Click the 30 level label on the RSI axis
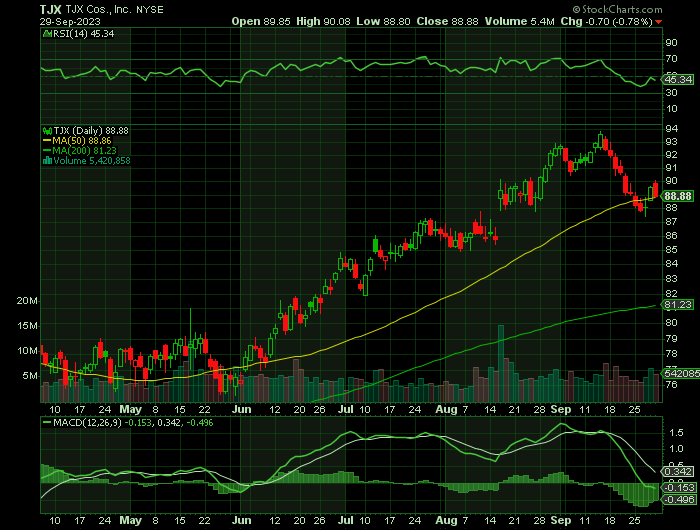Viewport: 700px width, 530px height. [671, 93]
